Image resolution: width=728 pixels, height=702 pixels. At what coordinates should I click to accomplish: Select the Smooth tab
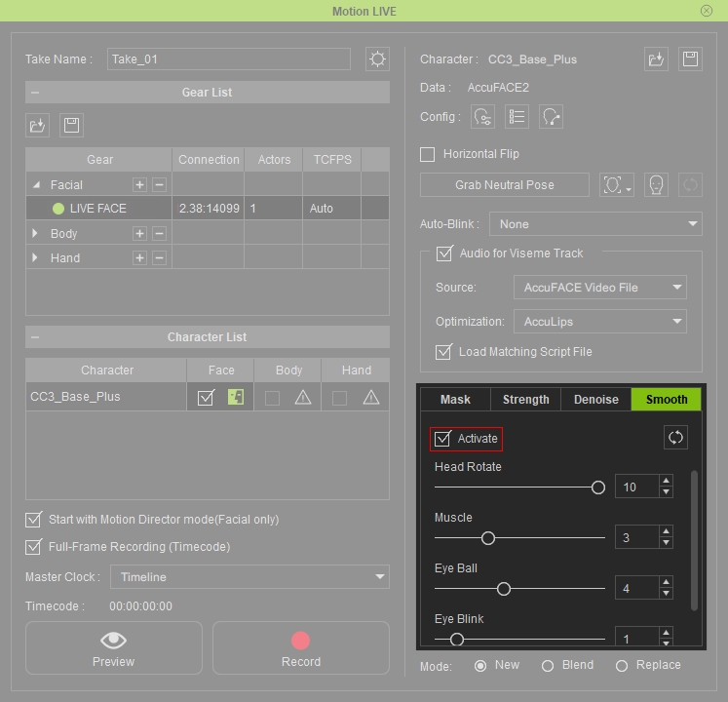(x=667, y=400)
